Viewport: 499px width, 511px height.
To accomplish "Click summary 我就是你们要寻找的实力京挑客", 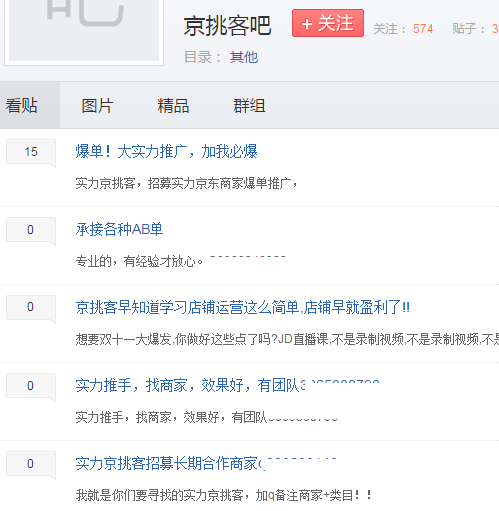I will pyautogui.click(x=224, y=495).
